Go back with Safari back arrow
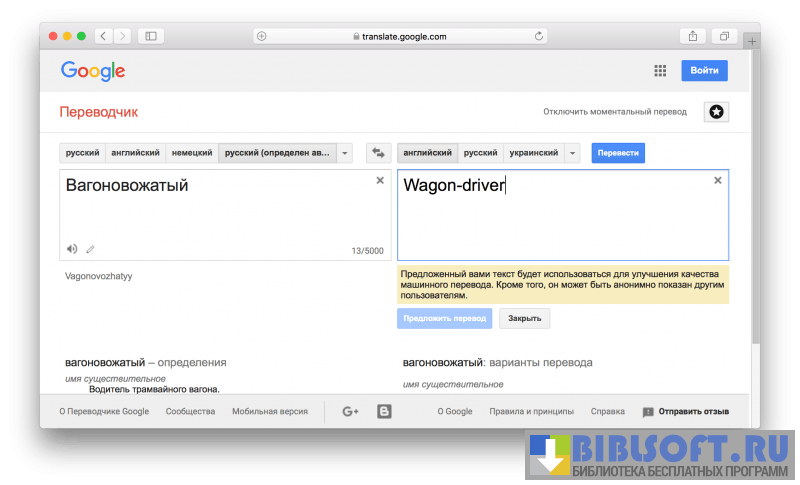This screenshot has height=485, width=800. point(104,36)
